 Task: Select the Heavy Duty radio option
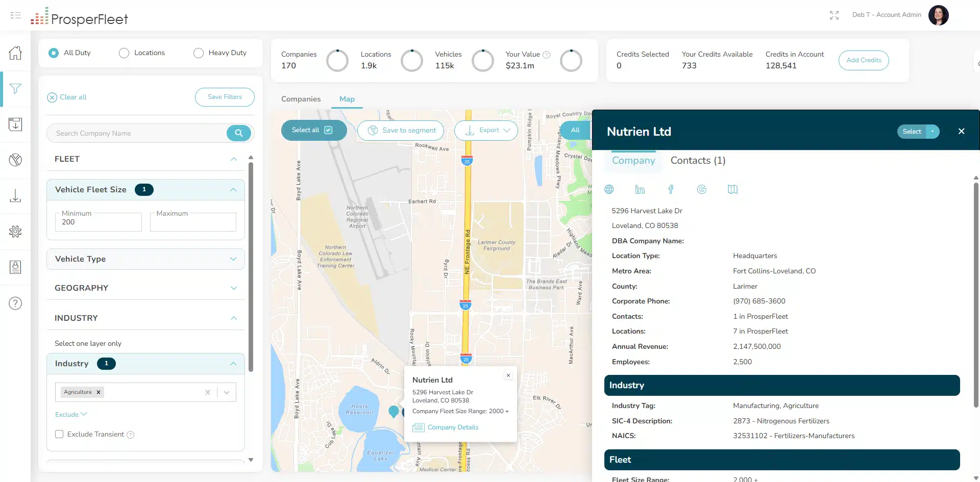pos(199,53)
